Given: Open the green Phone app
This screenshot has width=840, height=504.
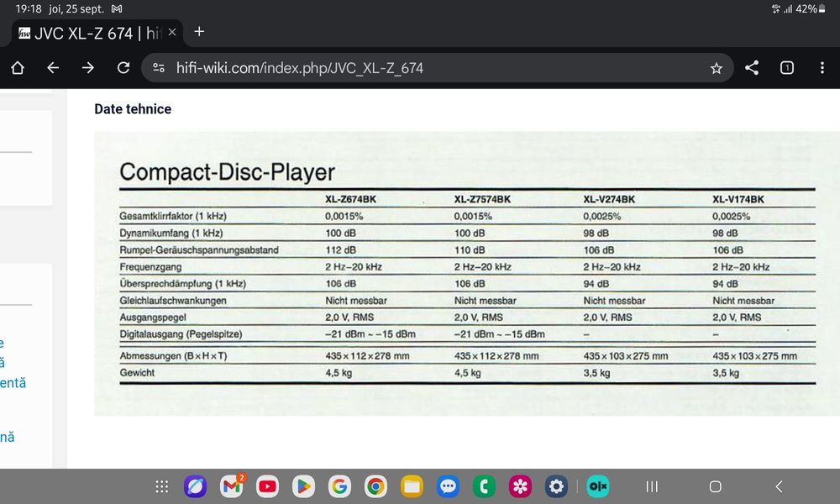Looking at the screenshot, I should (x=484, y=486).
